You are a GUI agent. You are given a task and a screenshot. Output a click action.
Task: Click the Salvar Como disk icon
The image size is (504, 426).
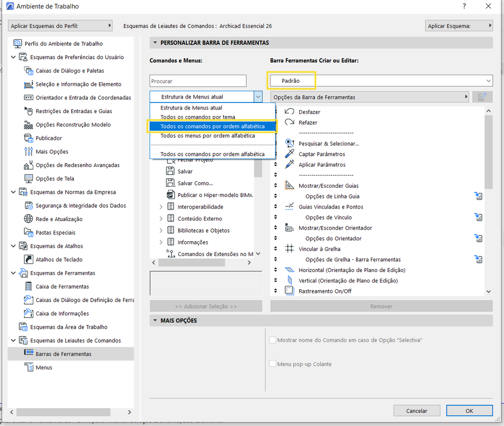(x=171, y=183)
